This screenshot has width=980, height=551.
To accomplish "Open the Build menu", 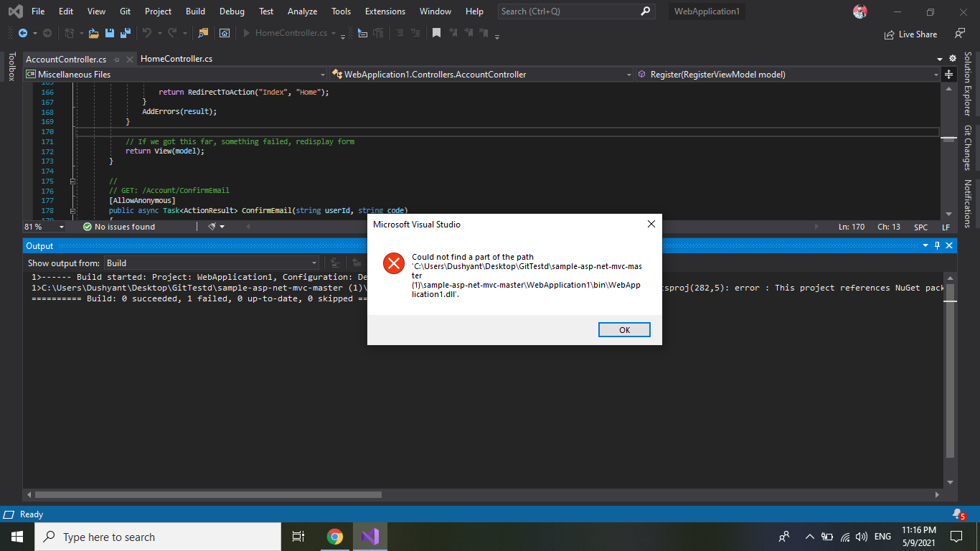I will click(195, 11).
